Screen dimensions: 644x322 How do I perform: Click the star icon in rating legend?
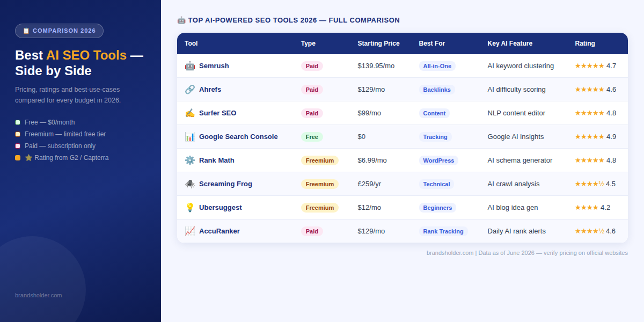(28, 158)
